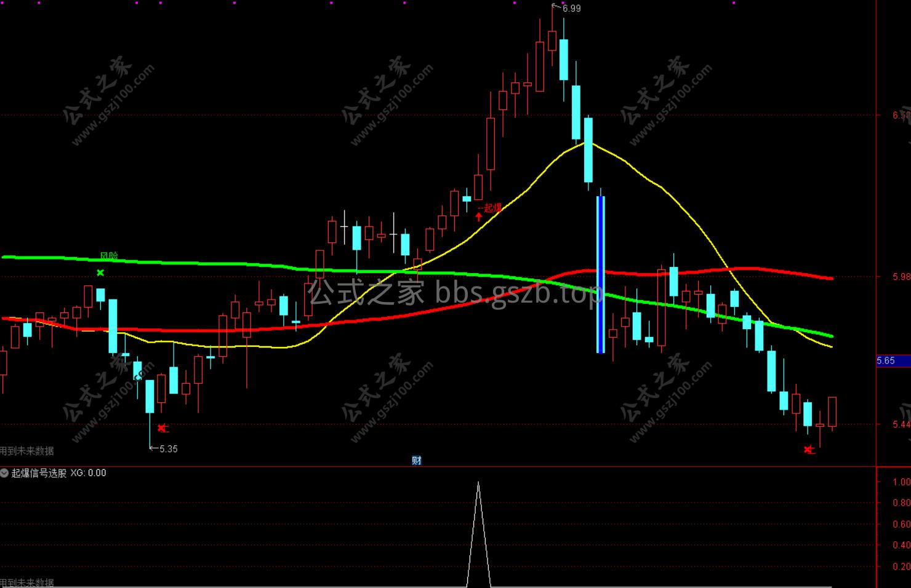Click the 5.98 price axis label
The height and width of the screenshot is (588, 911).
pos(901,277)
